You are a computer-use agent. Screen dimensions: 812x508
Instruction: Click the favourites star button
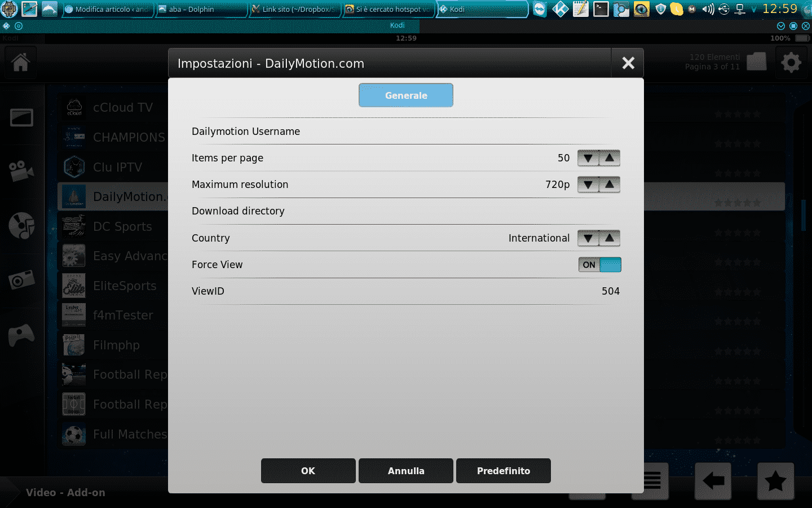[x=775, y=481]
